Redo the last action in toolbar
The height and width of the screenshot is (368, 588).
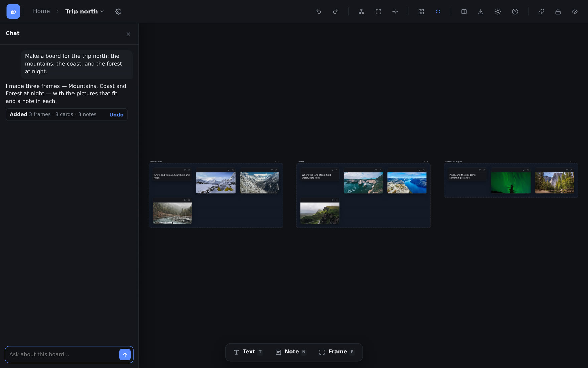pyautogui.click(x=335, y=12)
